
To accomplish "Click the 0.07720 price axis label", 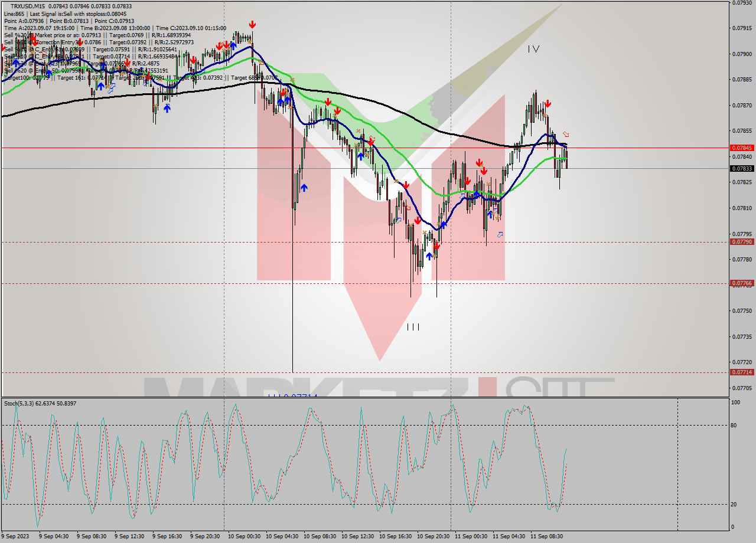I will coord(742,362).
